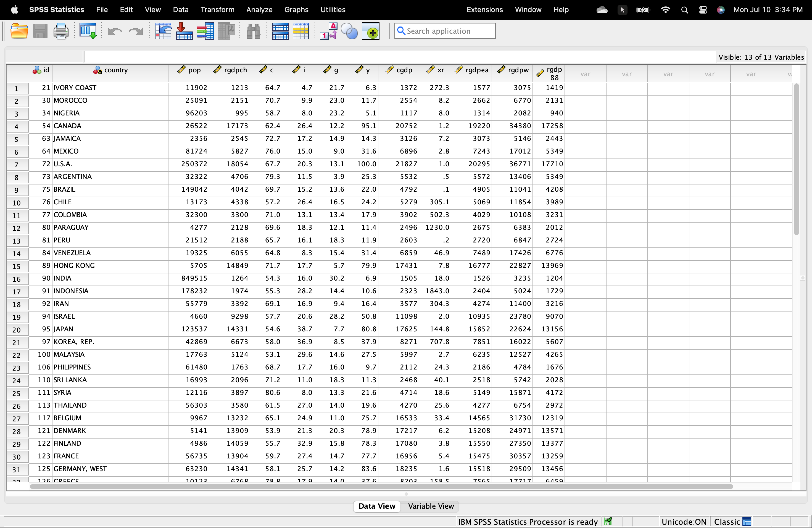Open the Transform menu
This screenshot has height=528, width=812.
[x=217, y=10]
